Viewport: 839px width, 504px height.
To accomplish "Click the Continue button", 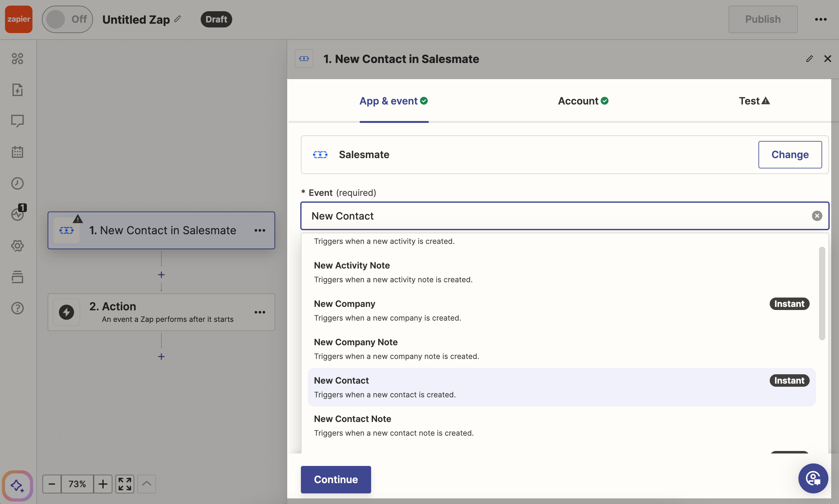I will tap(336, 479).
